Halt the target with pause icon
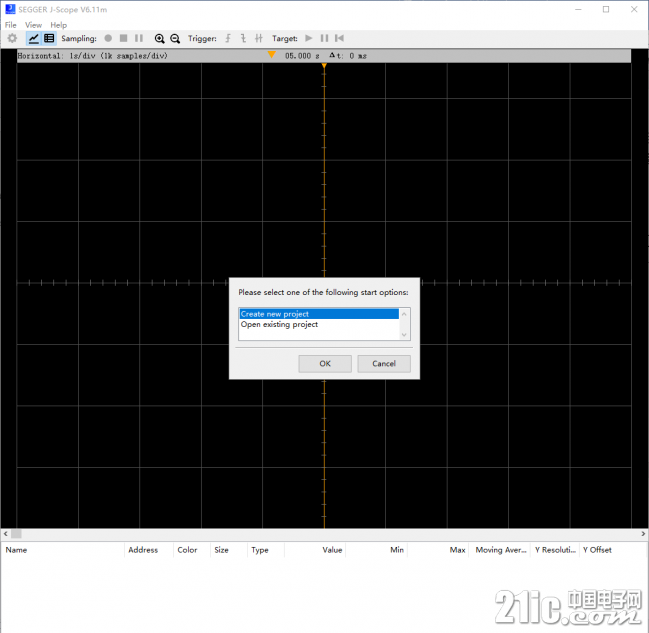 tap(324, 38)
